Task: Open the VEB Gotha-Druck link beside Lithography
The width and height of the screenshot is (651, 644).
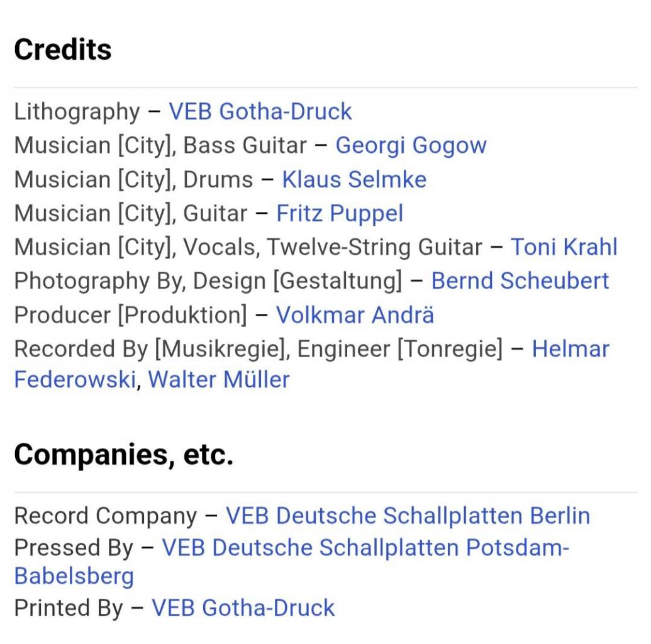Action: coord(260,112)
